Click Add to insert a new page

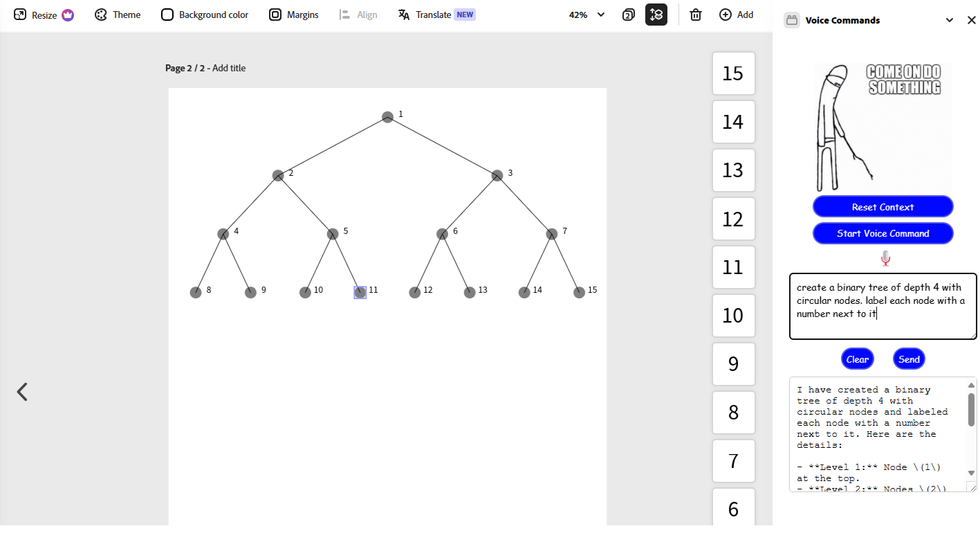(x=737, y=15)
